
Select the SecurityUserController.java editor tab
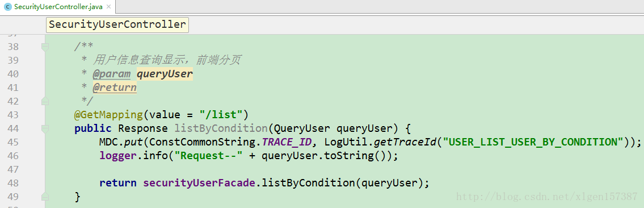point(57,7)
